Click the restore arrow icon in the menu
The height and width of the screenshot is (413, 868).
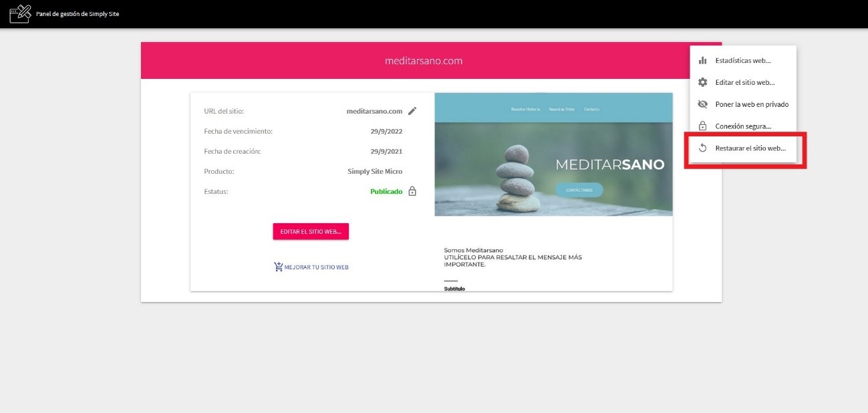click(x=702, y=148)
